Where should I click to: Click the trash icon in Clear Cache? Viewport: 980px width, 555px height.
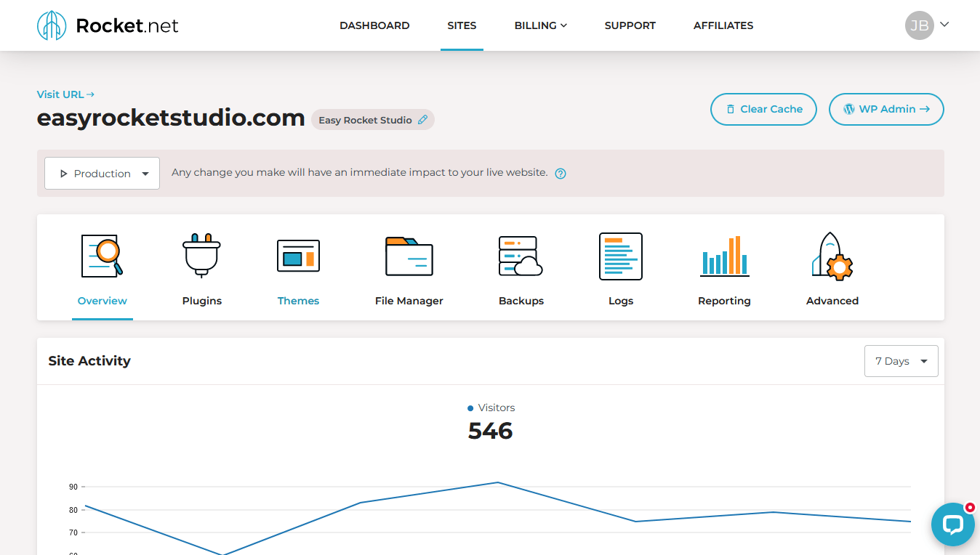pyautogui.click(x=731, y=109)
